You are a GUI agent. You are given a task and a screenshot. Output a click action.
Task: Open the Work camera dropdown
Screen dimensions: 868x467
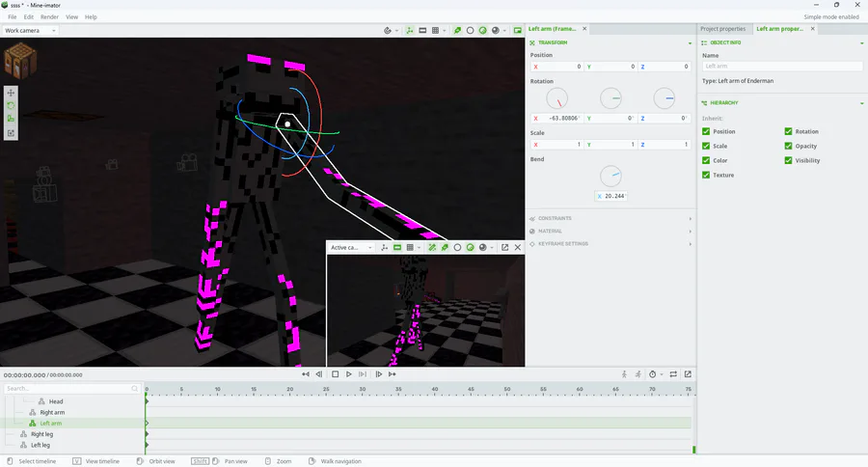pyautogui.click(x=30, y=31)
